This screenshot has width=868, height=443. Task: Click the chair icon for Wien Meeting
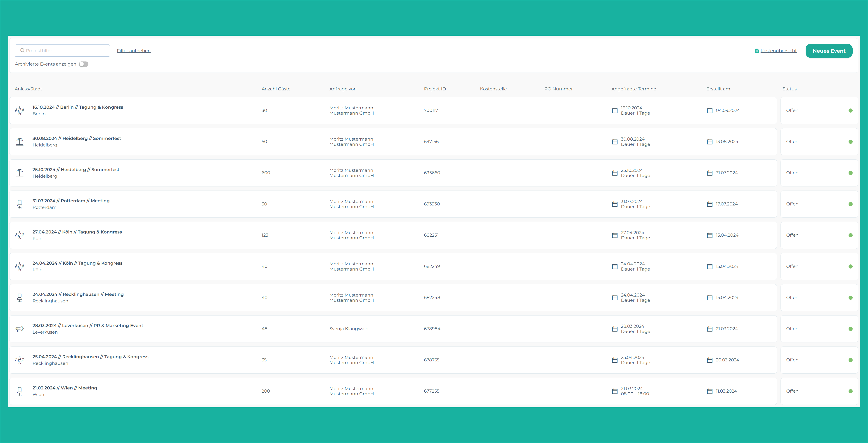[19, 391]
